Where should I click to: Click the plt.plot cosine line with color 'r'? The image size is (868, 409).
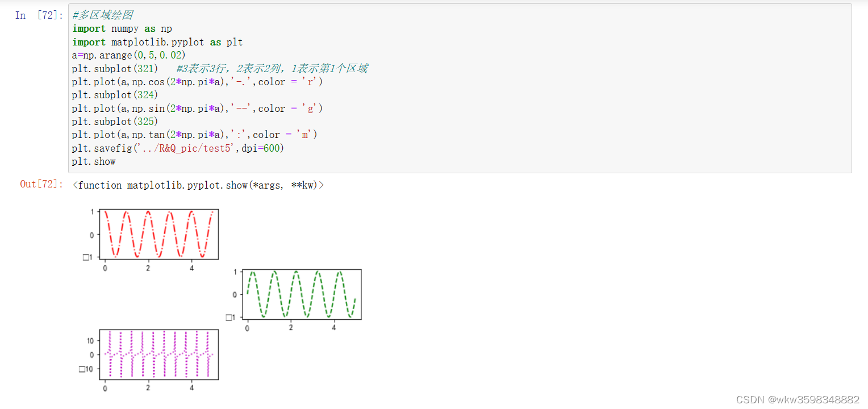tap(196, 81)
